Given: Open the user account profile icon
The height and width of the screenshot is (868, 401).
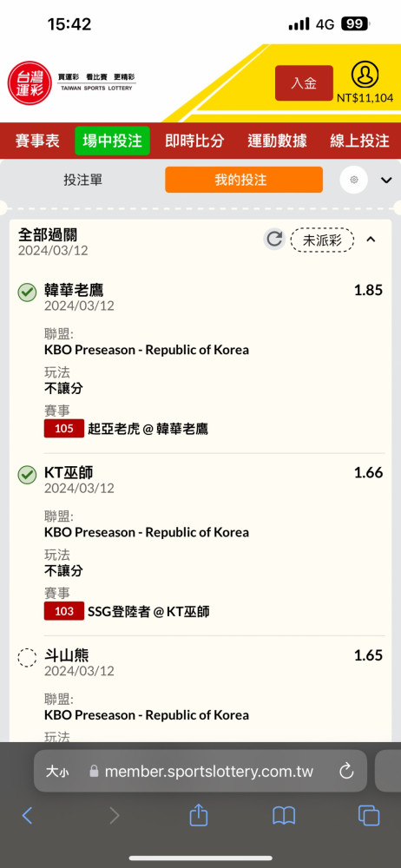Looking at the screenshot, I should click(365, 75).
